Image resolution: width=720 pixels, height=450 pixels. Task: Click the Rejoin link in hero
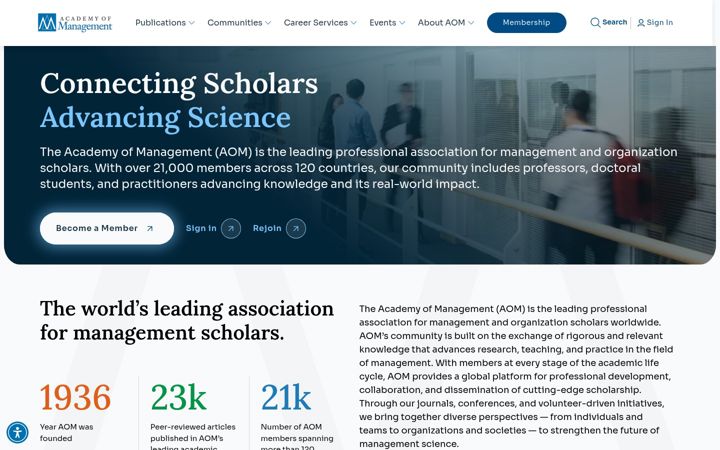(x=267, y=228)
